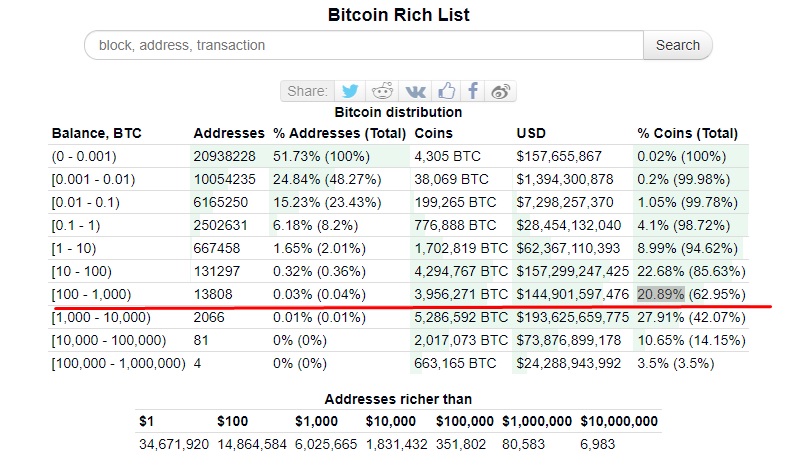Click the Bitcoin Rich List page title

(398, 15)
